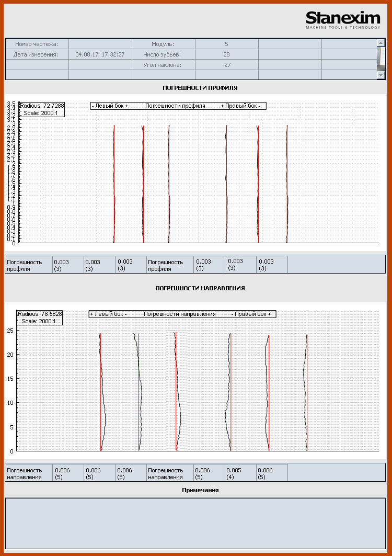Click the '- Правый бок +' direction legend label
The height and width of the screenshot is (556, 392).
pos(251,314)
